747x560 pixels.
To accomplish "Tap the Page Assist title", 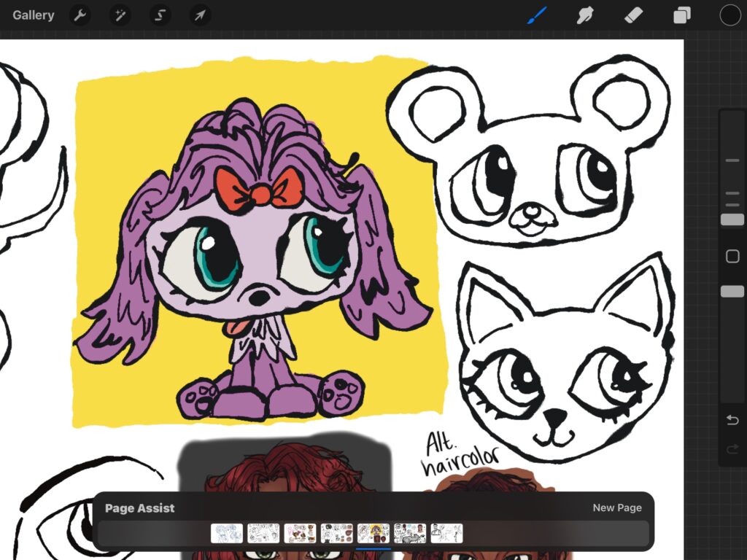I will click(139, 508).
